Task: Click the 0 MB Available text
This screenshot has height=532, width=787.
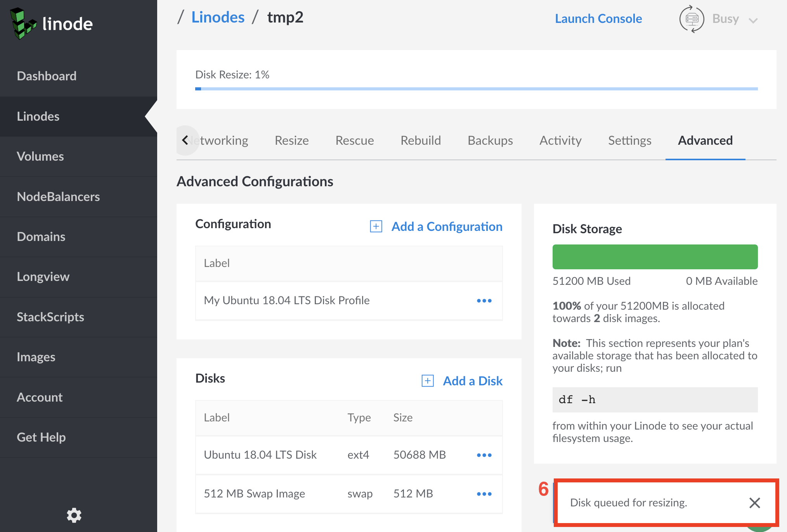Action: coord(722,281)
